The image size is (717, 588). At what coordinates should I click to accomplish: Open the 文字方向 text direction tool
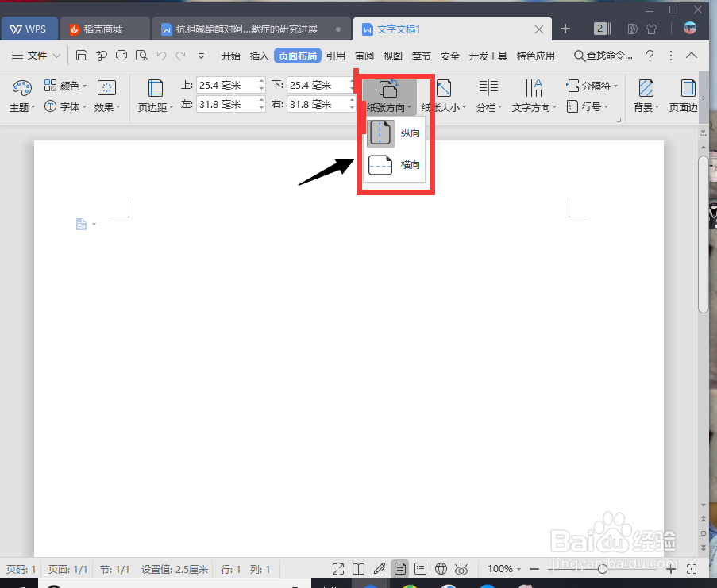pos(530,94)
